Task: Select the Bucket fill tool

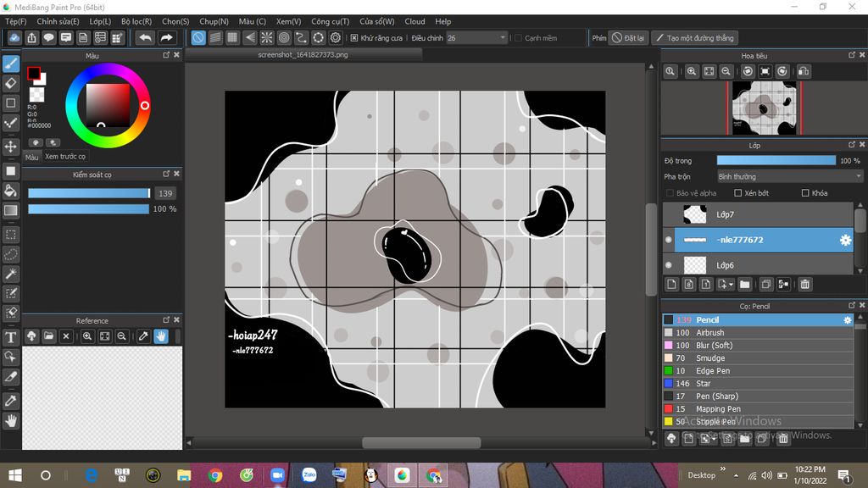Action: (11, 191)
